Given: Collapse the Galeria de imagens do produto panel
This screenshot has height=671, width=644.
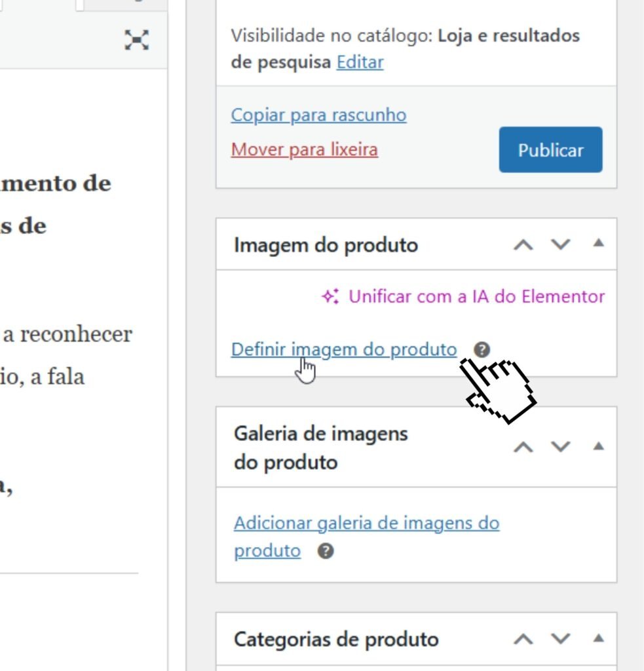Looking at the screenshot, I should (x=597, y=446).
